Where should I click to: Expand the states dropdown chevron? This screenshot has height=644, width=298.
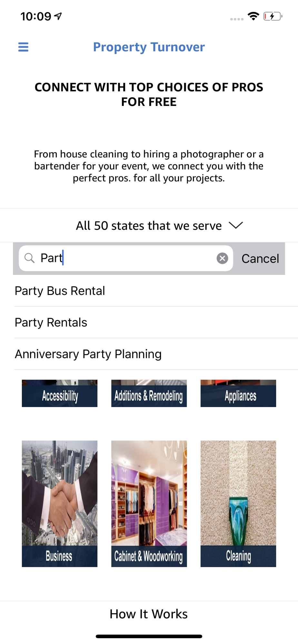pyautogui.click(x=236, y=225)
